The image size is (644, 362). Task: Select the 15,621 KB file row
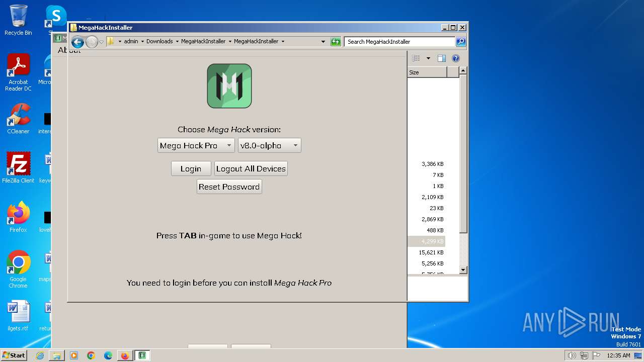click(x=427, y=252)
